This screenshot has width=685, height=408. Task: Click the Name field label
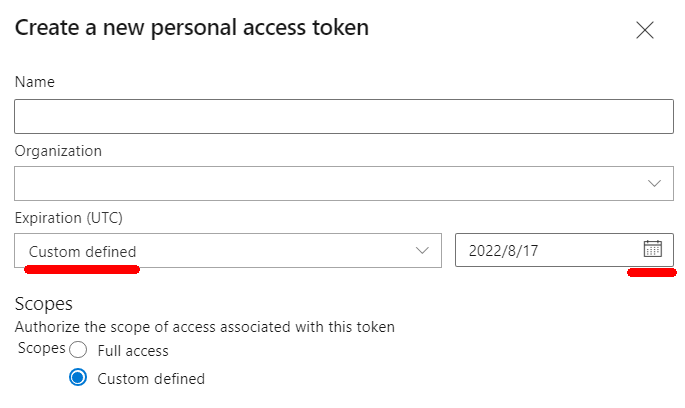35,82
